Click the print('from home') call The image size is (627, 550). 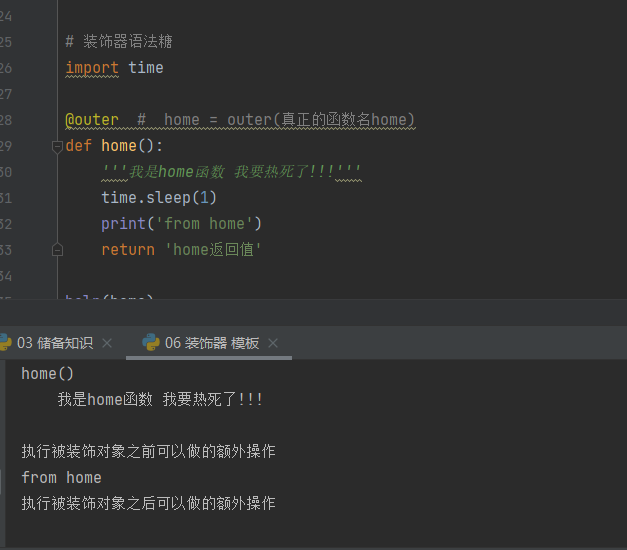click(181, 224)
